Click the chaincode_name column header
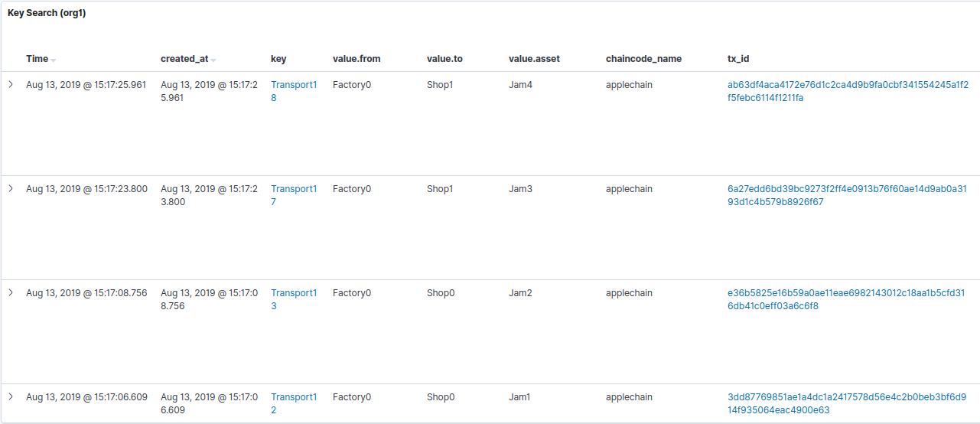 coord(643,59)
